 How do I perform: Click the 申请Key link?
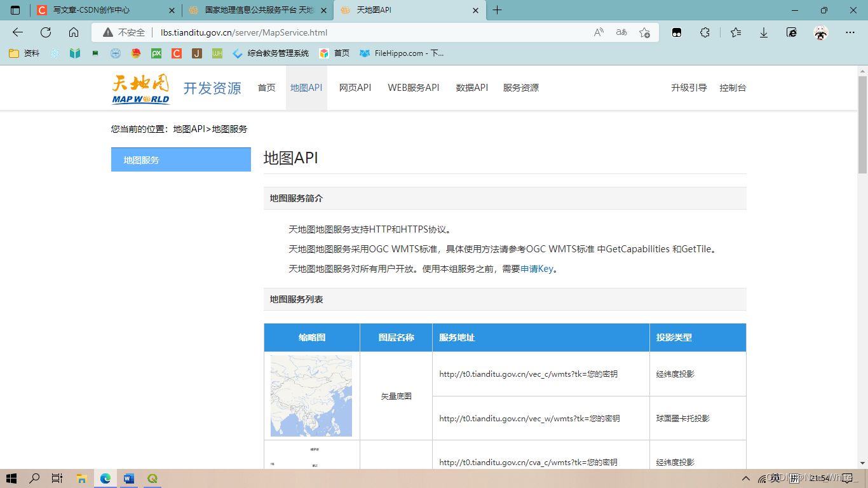[x=537, y=269]
